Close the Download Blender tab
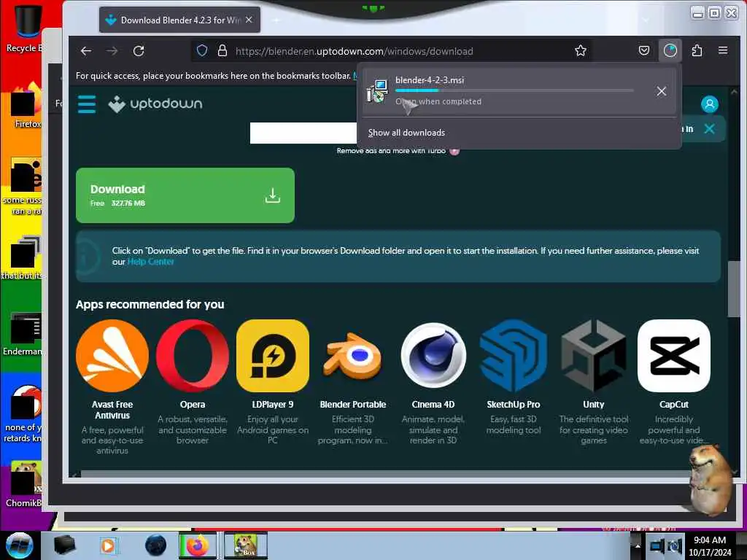The width and height of the screenshot is (747, 560). 249,20
